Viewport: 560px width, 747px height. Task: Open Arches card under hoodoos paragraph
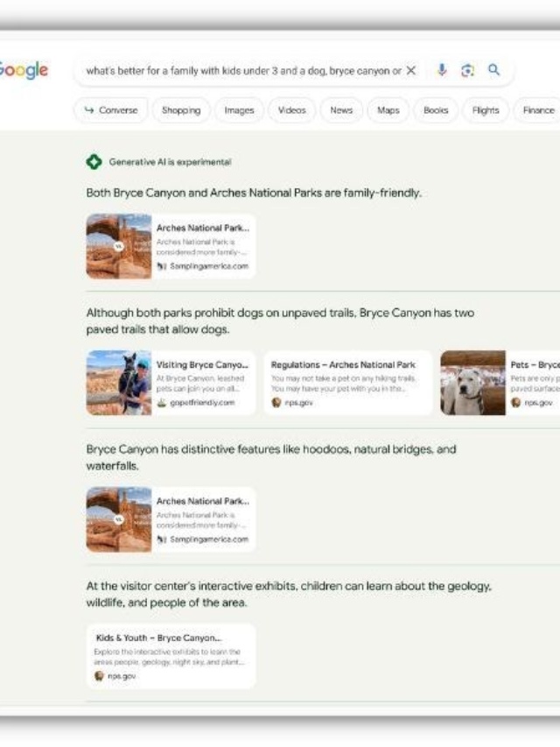click(171, 520)
